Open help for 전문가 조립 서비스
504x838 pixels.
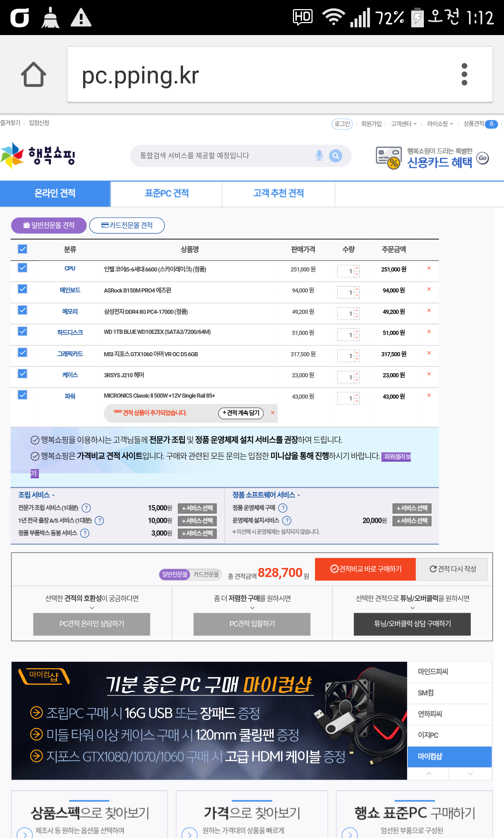[86, 508]
